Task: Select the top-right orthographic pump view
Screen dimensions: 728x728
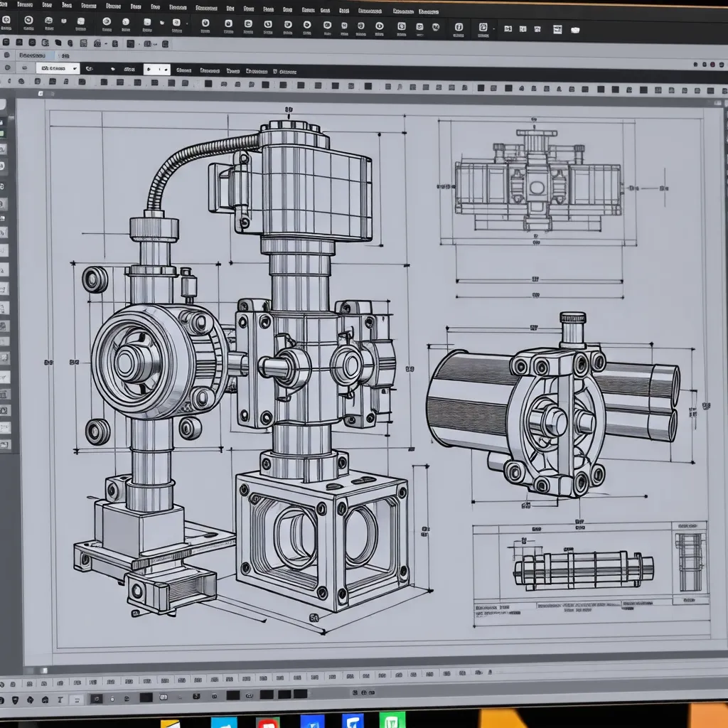Action: click(537, 181)
